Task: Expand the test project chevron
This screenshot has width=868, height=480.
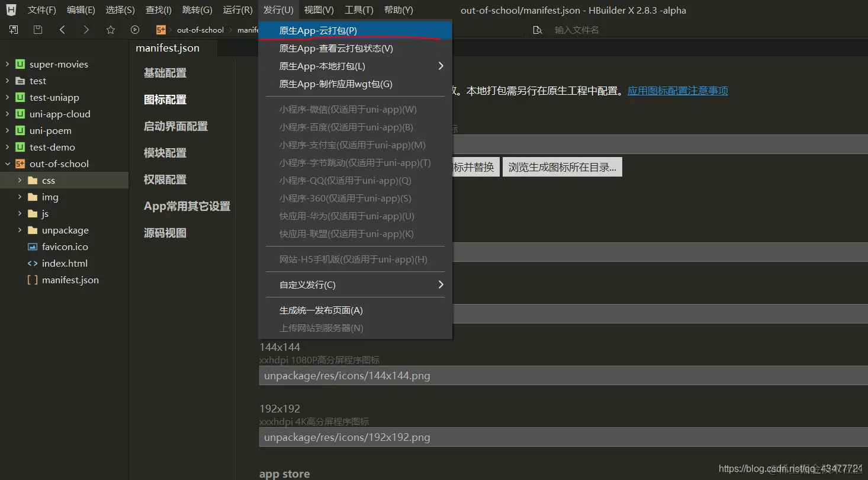Action: click(x=7, y=81)
